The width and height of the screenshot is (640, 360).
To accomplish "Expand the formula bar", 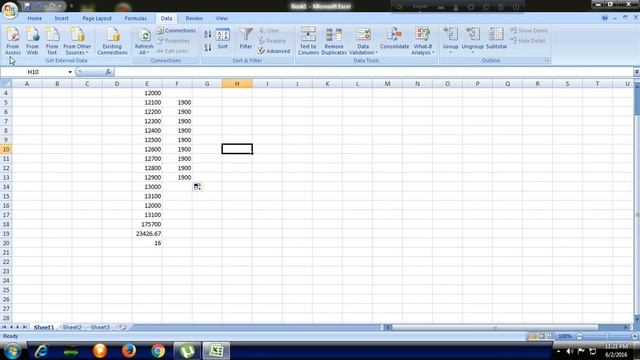I will (x=636, y=72).
